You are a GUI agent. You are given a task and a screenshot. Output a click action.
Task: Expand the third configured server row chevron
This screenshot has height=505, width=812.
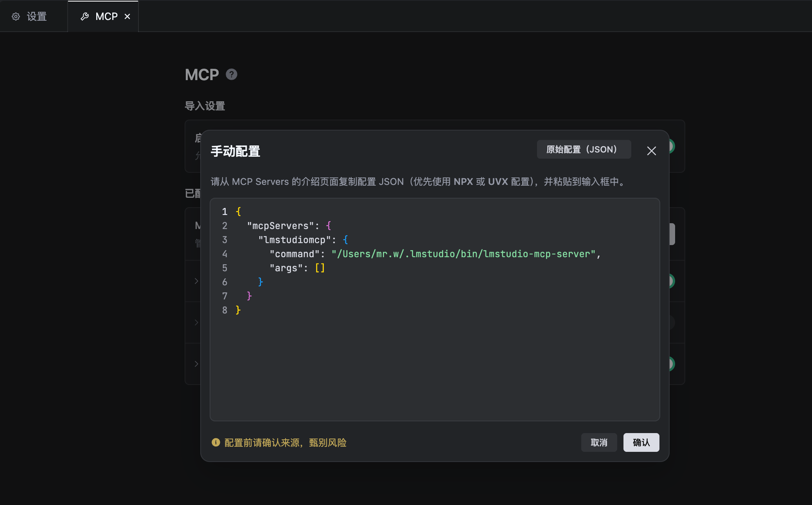pos(196,364)
